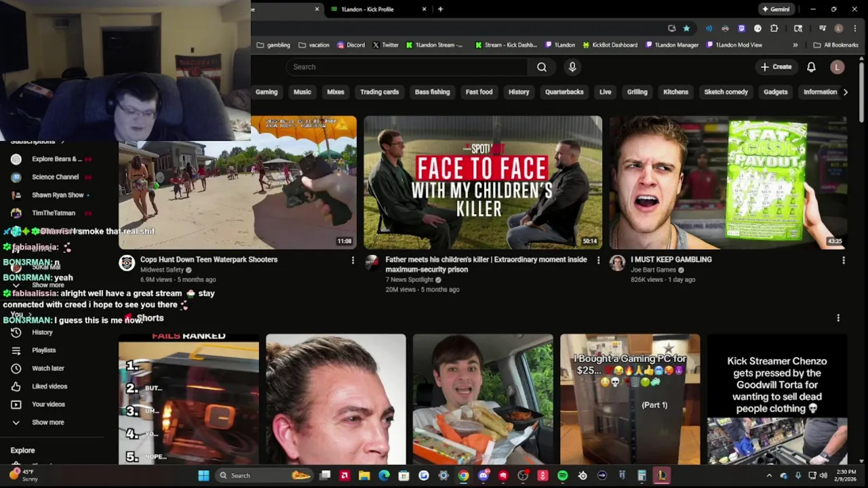Bookmark this page with the star icon
868x488 pixels.
686,28
